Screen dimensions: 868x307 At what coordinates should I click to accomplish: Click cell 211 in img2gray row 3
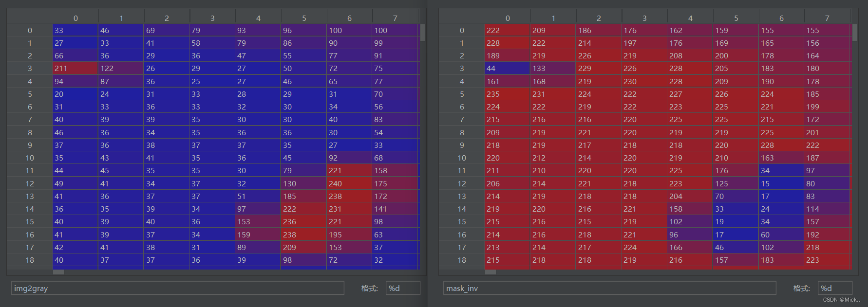(75, 69)
